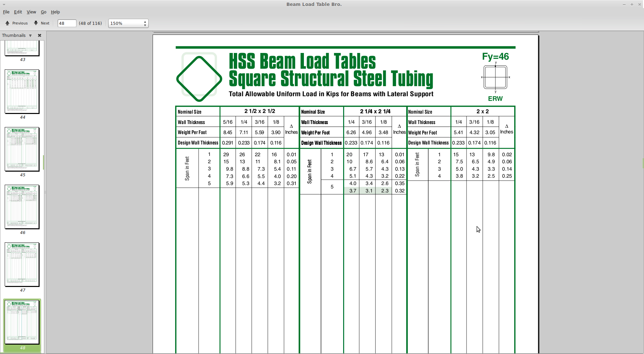Click the green diamond HSS logo
Image resolution: width=644 pixels, height=354 pixels.
(x=199, y=78)
